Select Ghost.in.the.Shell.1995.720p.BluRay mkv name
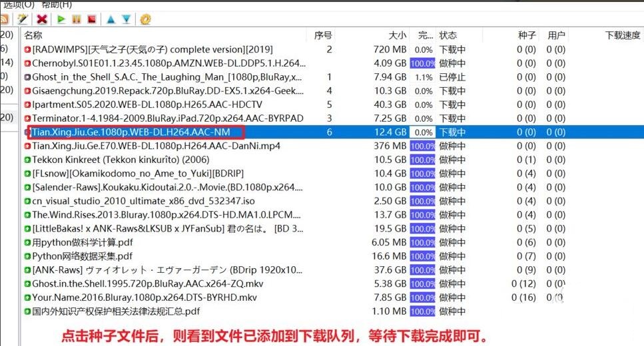This screenshot has width=644, height=346. [148, 284]
